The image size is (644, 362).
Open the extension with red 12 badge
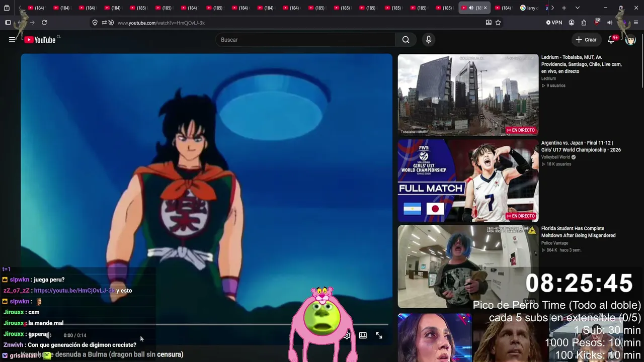point(597,22)
